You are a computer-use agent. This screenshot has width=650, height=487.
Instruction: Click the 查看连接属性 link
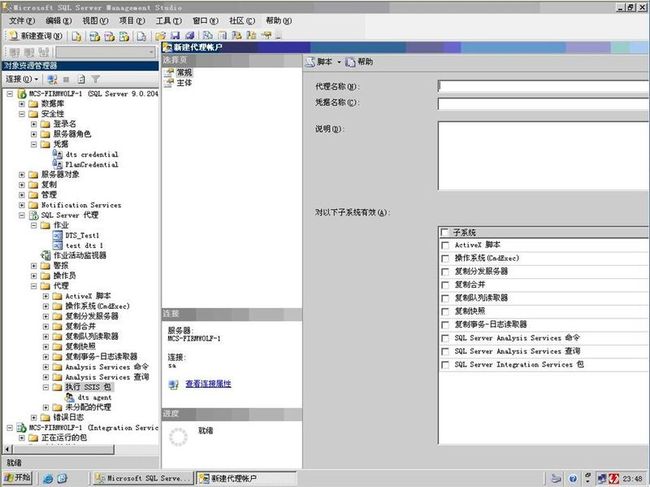tap(208, 384)
